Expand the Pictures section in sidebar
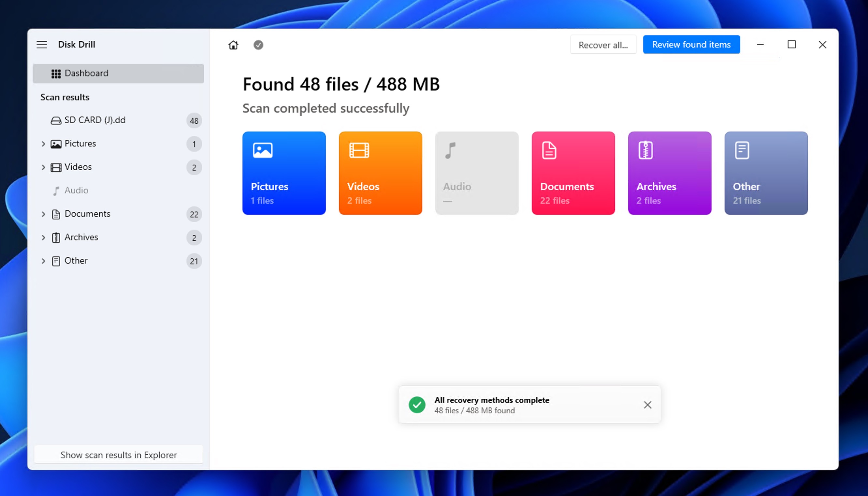This screenshot has width=868, height=496. [x=43, y=144]
